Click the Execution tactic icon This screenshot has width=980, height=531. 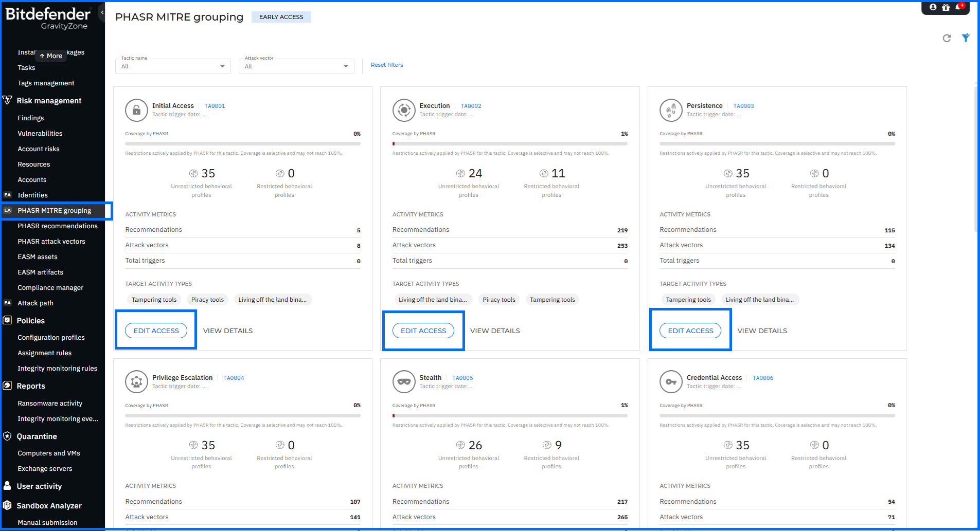[404, 110]
